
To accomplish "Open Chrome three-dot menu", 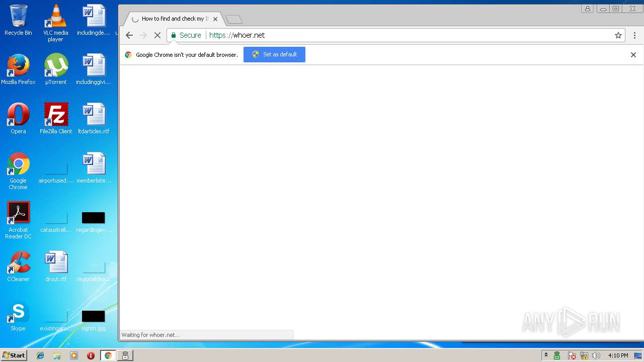I will (x=634, y=35).
